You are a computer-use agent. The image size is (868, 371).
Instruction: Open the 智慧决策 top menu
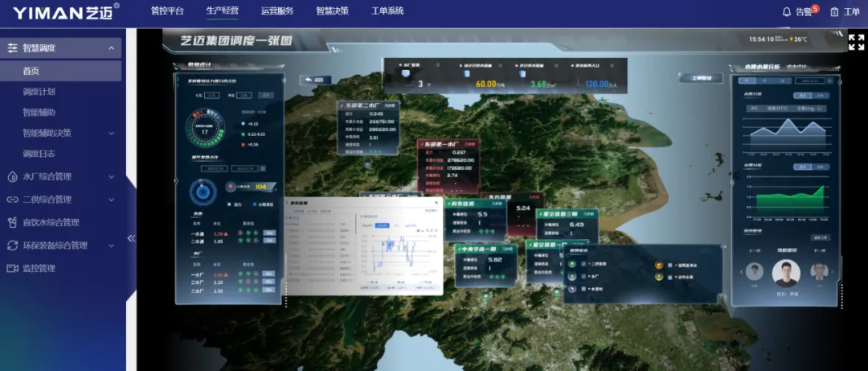332,11
